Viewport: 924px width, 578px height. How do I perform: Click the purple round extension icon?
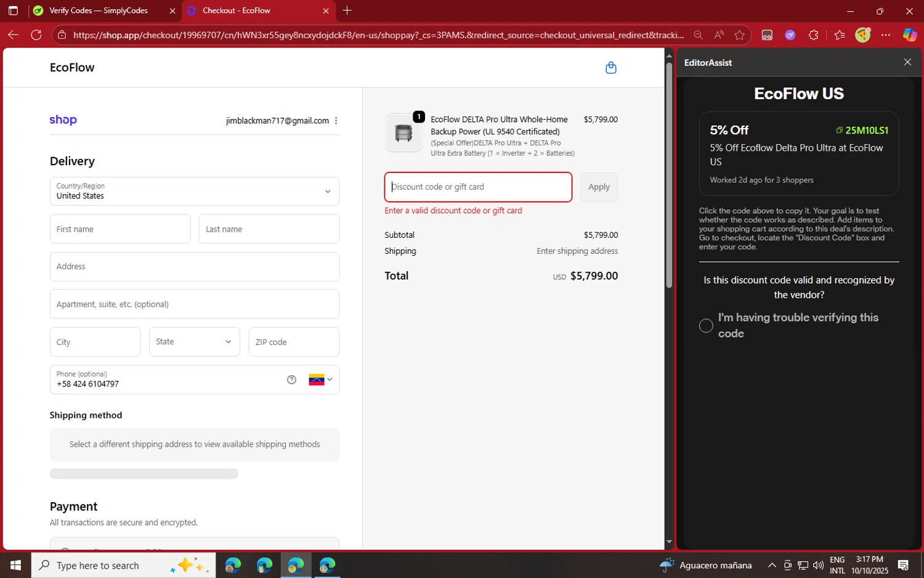790,35
